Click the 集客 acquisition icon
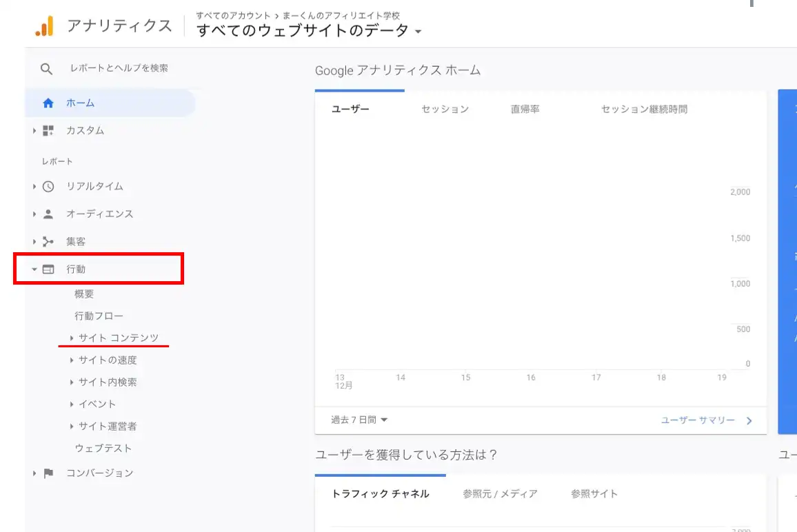 (x=48, y=241)
